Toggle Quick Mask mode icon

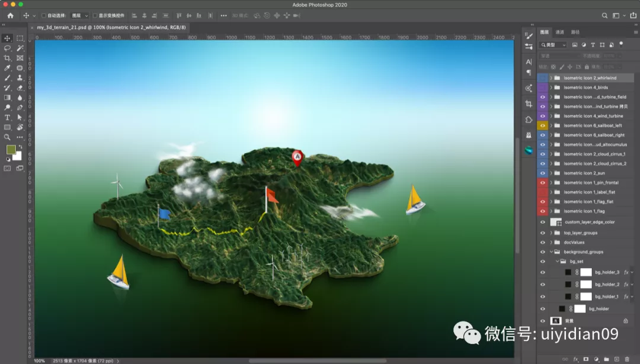pos(7,168)
